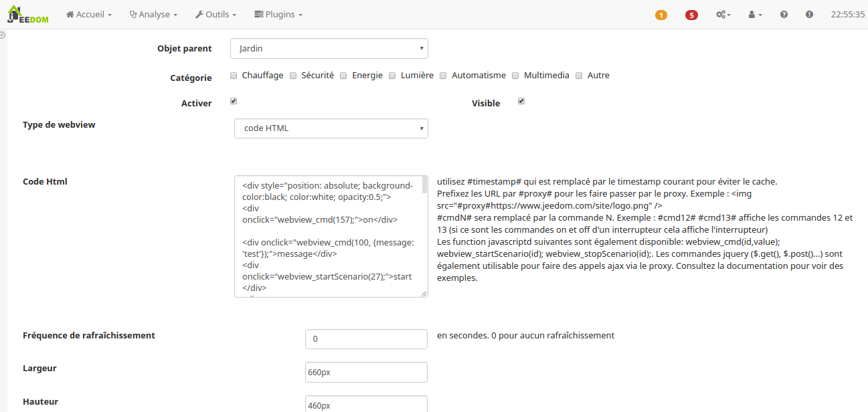This screenshot has height=412, width=868.
Task: Tick the Multimedia category checkbox
Action: pos(515,76)
